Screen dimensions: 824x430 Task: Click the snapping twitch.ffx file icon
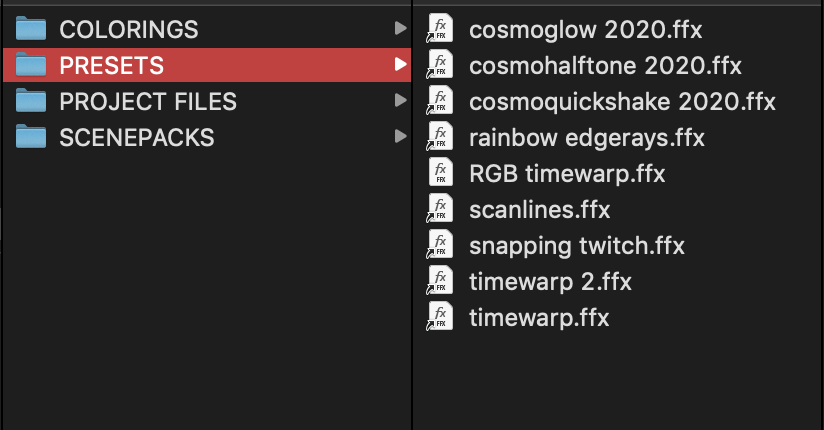439,245
